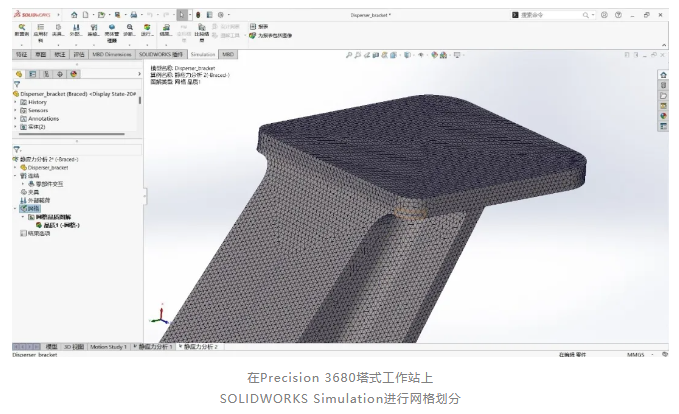Select the Simulation ribbon tab

coord(203,55)
